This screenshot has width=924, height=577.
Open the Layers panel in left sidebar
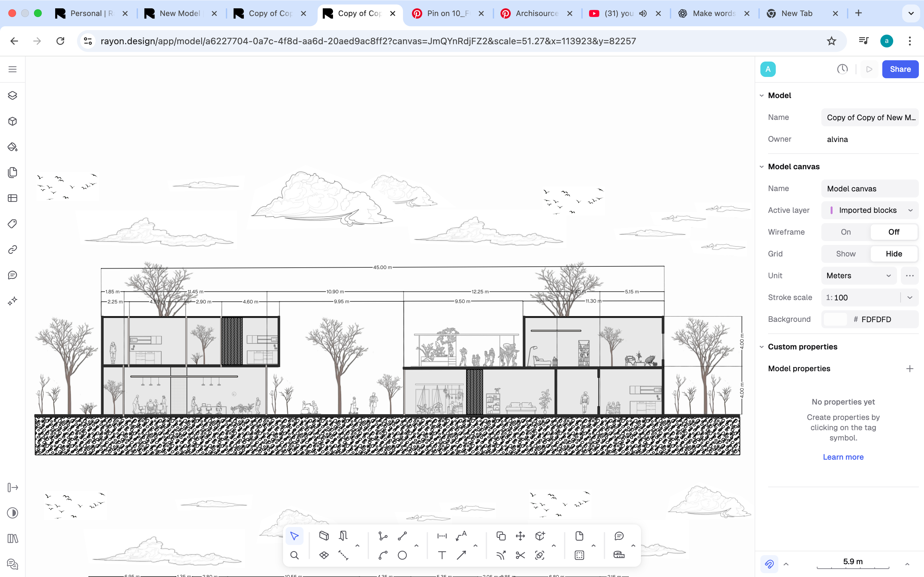coord(13,96)
